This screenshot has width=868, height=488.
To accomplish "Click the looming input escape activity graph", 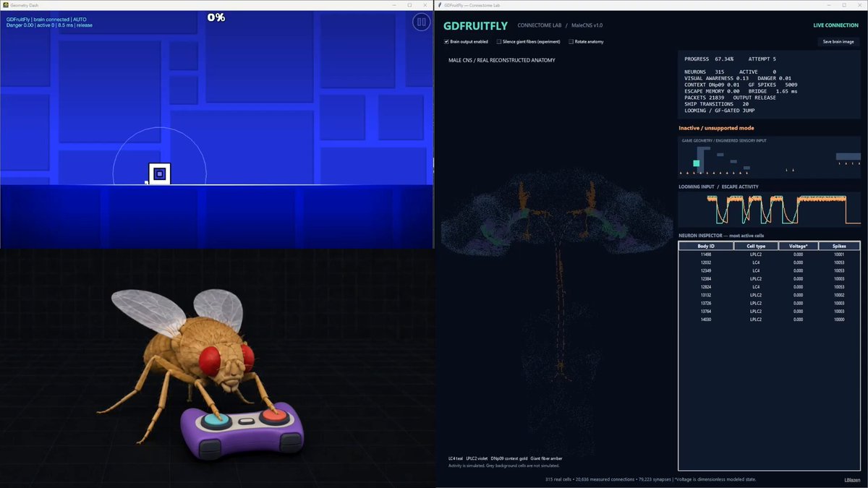I will [770, 210].
